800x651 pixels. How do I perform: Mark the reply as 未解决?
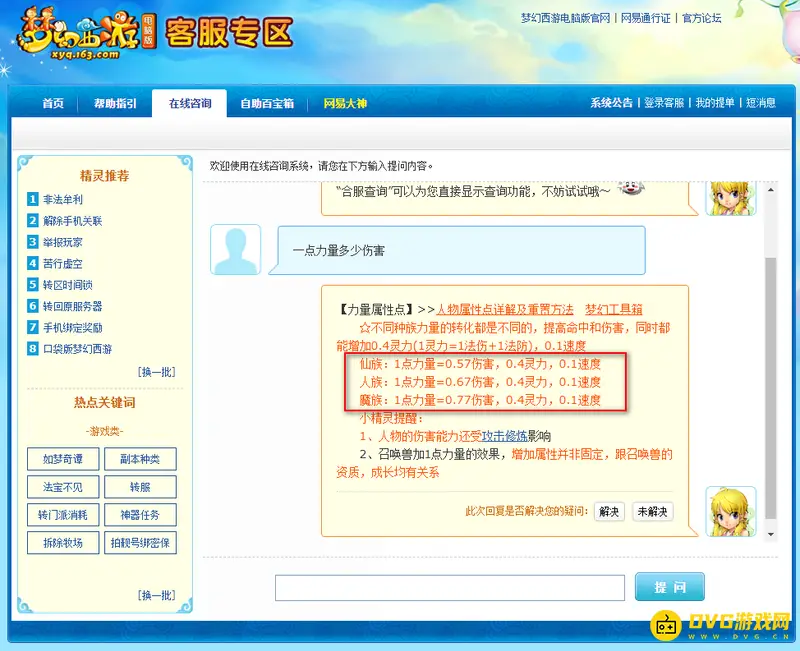(653, 511)
